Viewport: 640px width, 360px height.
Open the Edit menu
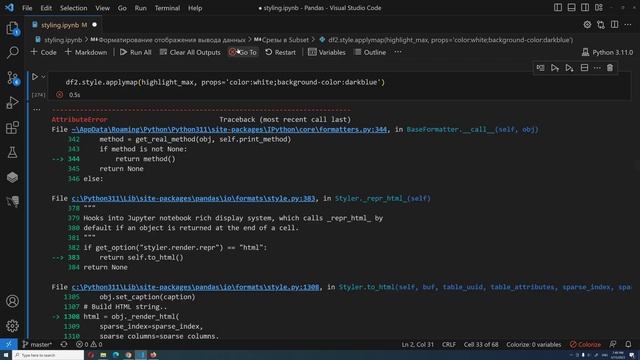[46, 8]
